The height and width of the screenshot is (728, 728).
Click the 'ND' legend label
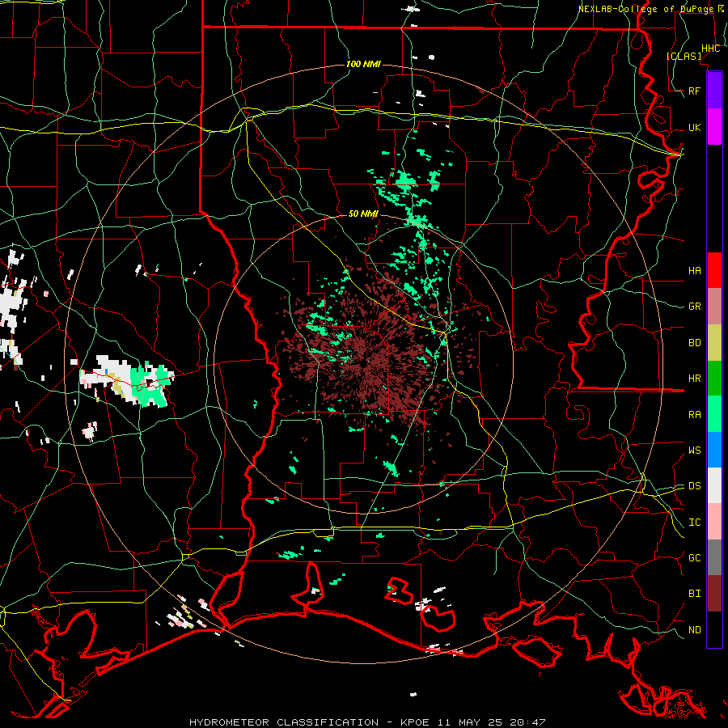(695, 629)
